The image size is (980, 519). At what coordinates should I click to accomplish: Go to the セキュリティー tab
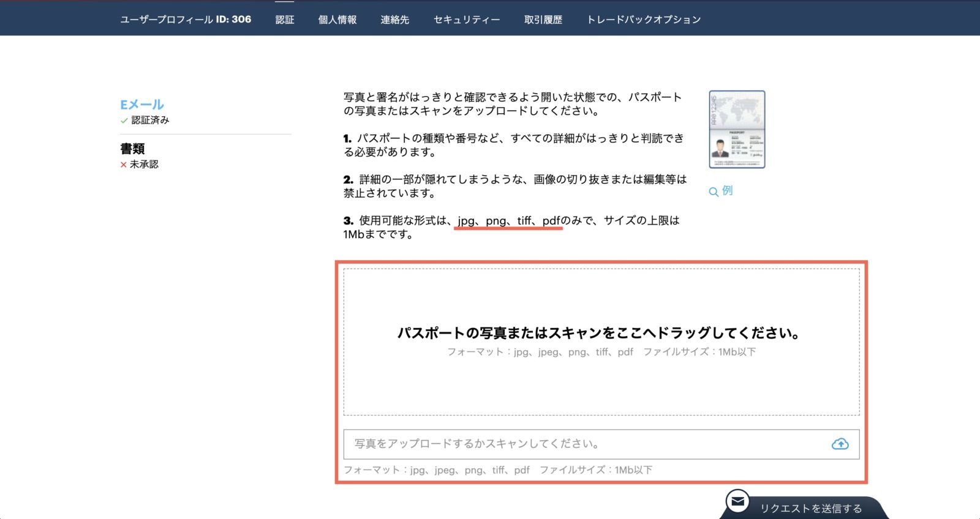(467, 20)
